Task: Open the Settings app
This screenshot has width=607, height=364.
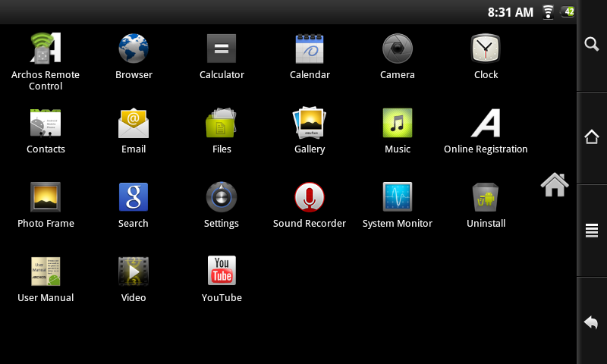Action: (x=222, y=198)
